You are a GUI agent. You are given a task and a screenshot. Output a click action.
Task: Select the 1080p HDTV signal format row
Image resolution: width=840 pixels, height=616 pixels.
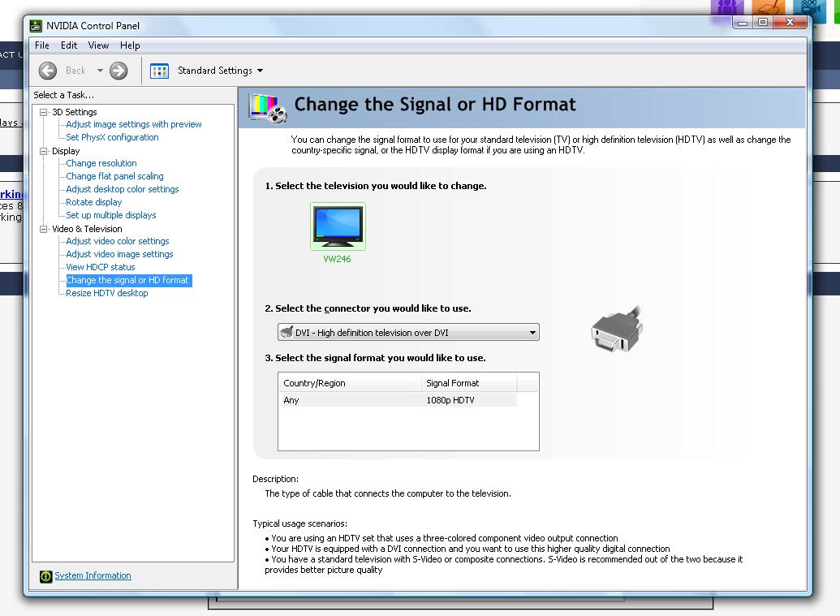pos(398,400)
